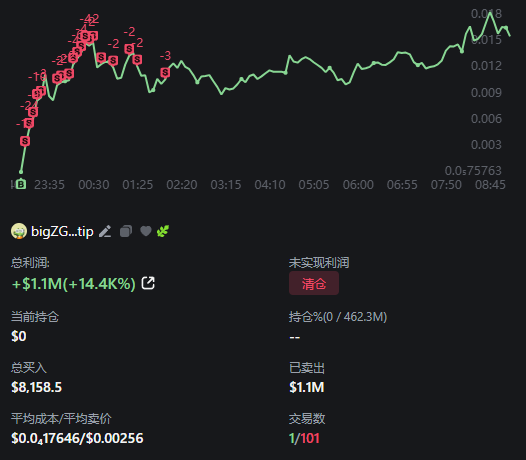Open the share icon next to total profit

(x=148, y=283)
